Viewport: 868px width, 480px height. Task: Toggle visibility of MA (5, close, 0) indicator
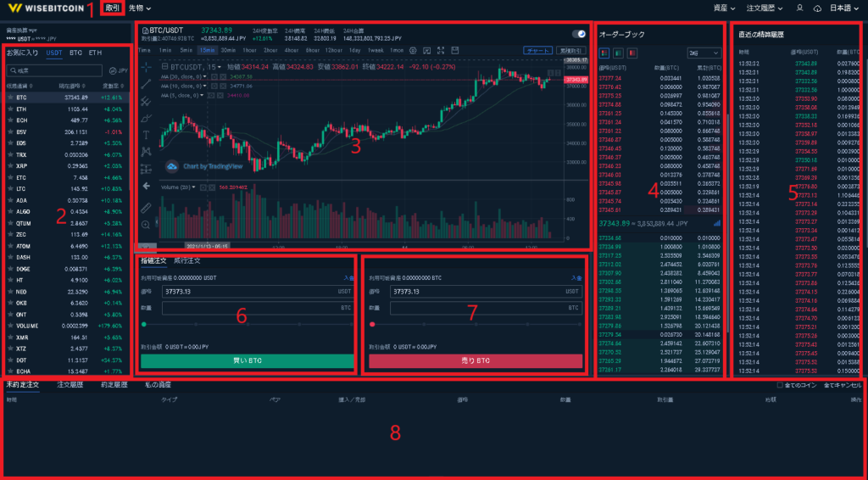pyautogui.click(x=211, y=95)
